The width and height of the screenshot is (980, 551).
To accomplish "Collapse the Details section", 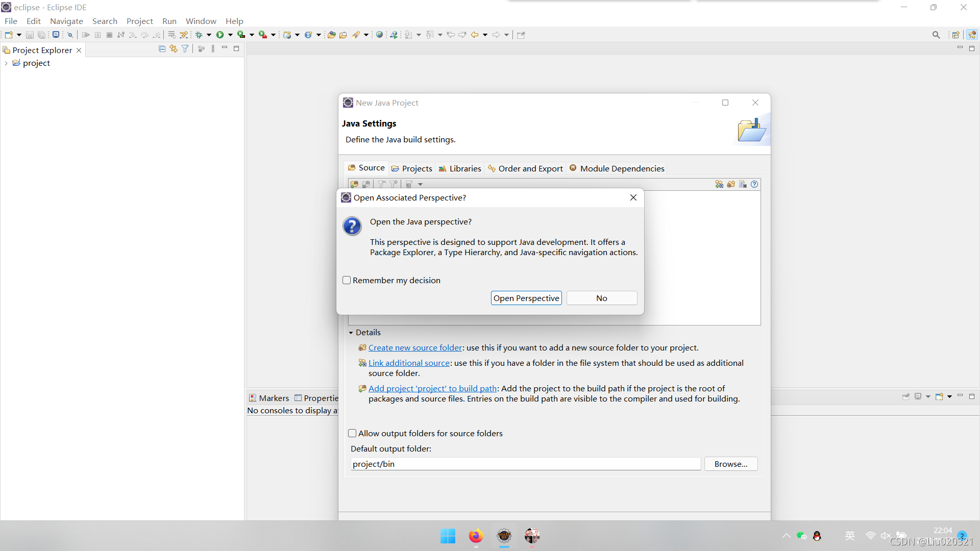I will click(351, 333).
